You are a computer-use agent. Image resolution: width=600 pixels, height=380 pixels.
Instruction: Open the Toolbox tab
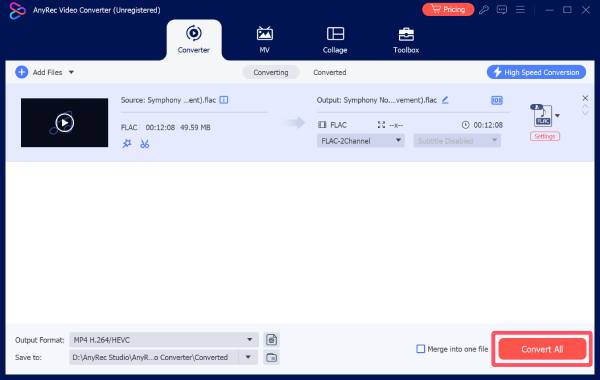point(406,40)
